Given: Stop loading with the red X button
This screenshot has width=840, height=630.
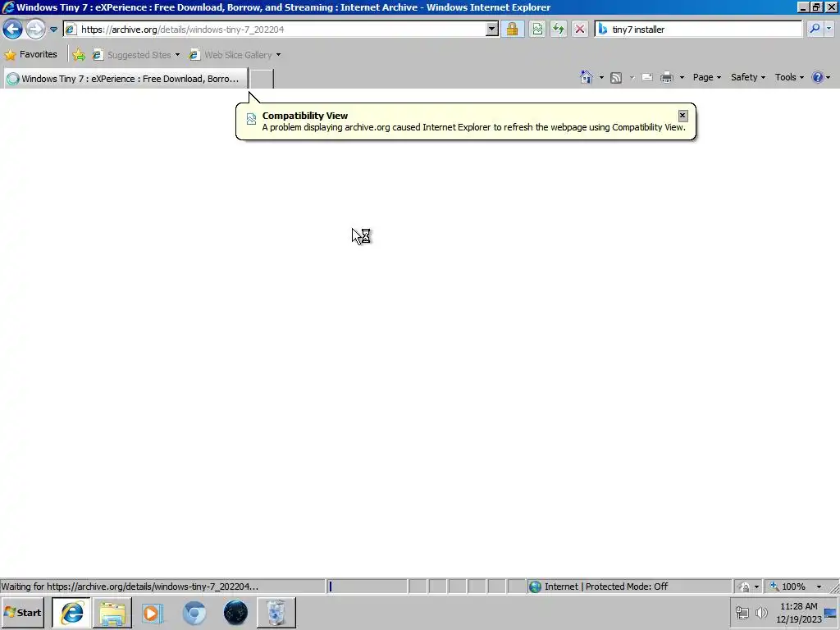Looking at the screenshot, I should click(x=580, y=29).
